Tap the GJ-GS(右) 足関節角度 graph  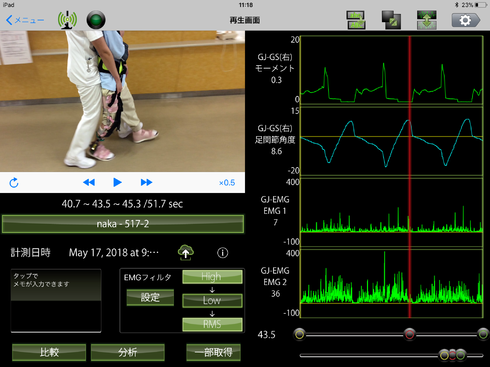[x=392, y=141]
